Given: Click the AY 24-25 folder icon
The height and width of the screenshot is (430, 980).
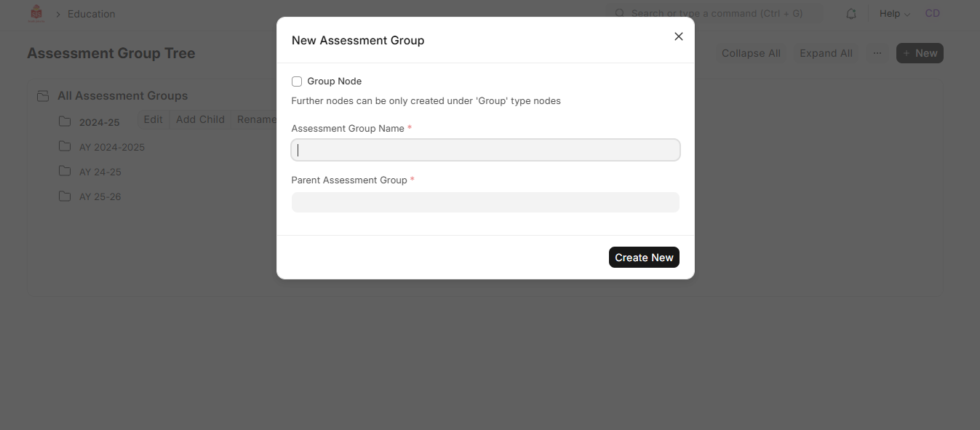Looking at the screenshot, I should 65,171.
